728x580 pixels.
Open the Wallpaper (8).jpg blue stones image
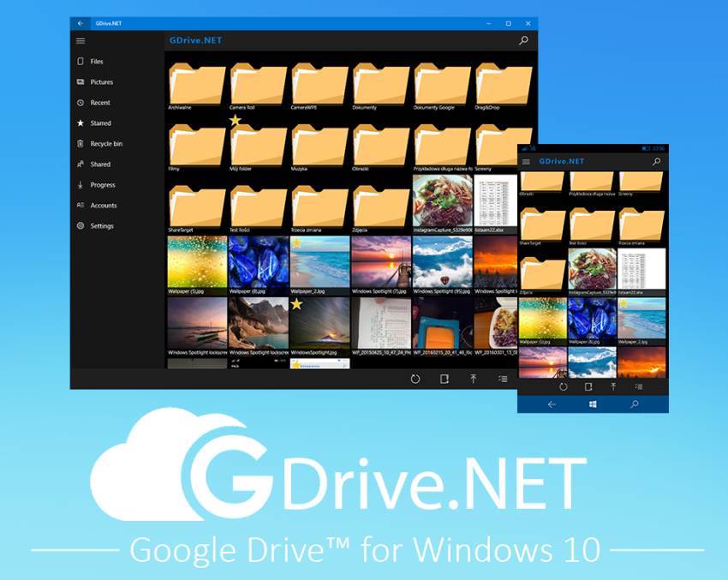[x=259, y=262]
